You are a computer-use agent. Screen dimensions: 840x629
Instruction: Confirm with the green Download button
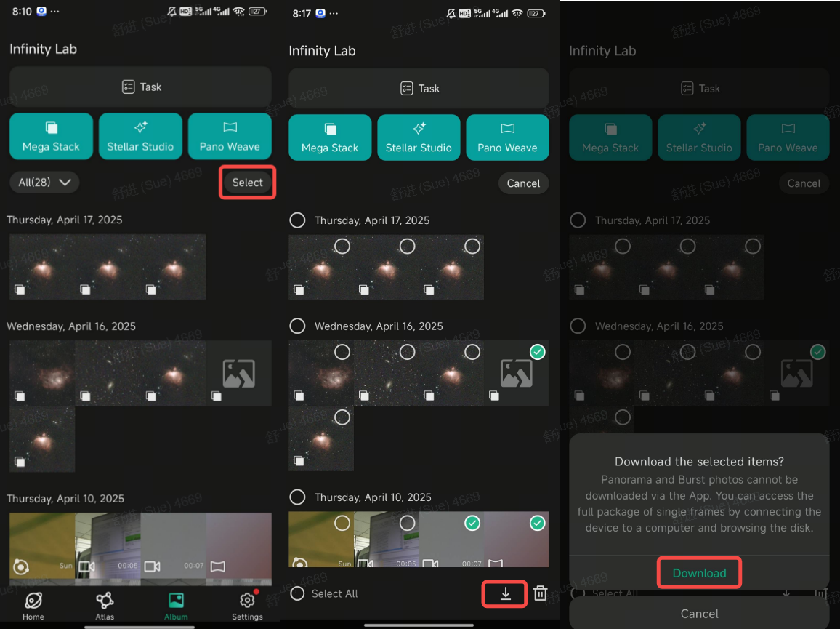[699, 573]
